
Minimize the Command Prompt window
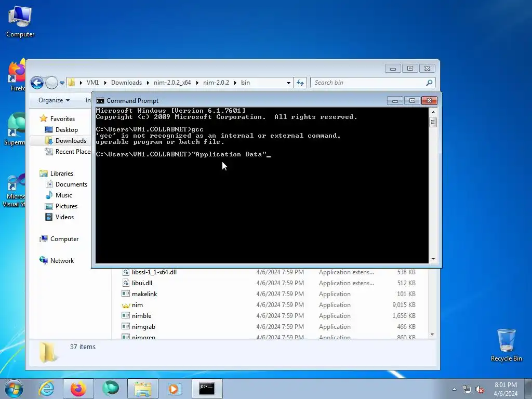coord(395,101)
